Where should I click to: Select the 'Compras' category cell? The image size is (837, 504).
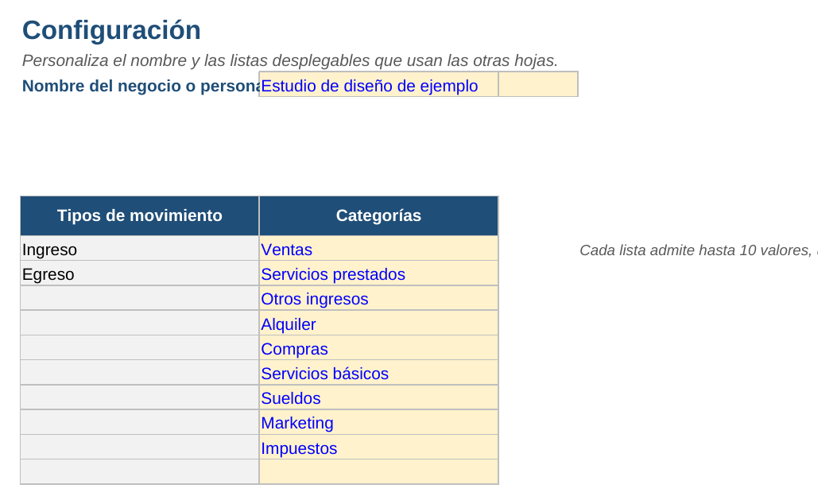[x=378, y=347]
